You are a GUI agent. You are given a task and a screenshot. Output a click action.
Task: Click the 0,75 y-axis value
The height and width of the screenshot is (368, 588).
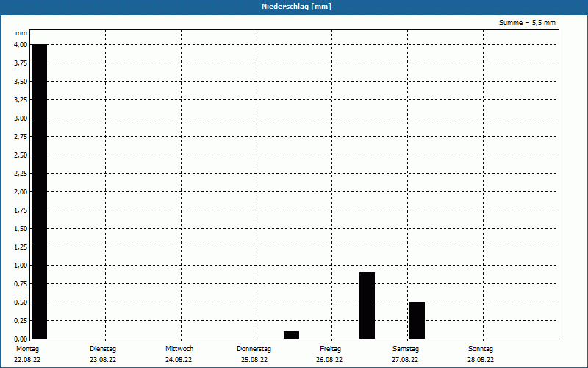point(21,284)
